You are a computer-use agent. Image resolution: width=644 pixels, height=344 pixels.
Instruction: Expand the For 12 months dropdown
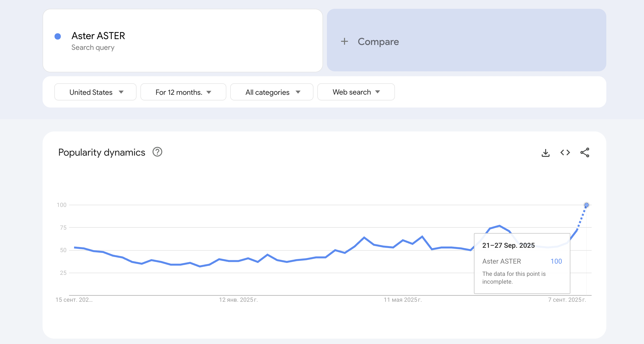(x=183, y=92)
